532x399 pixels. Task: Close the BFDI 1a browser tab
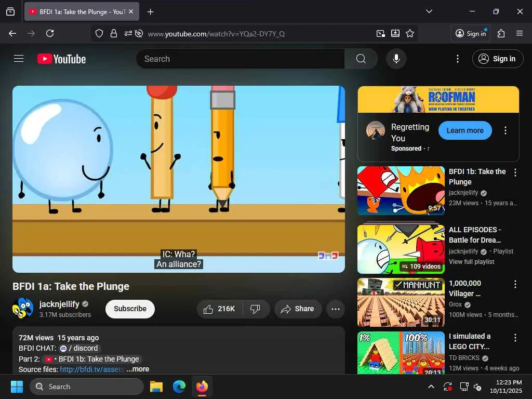(x=131, y=11)
